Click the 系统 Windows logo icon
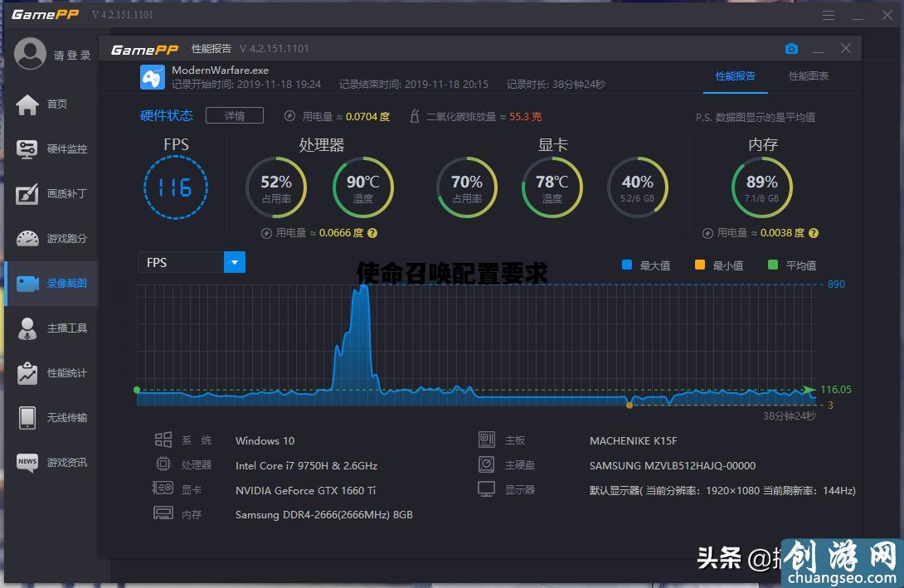 point(163,440)
